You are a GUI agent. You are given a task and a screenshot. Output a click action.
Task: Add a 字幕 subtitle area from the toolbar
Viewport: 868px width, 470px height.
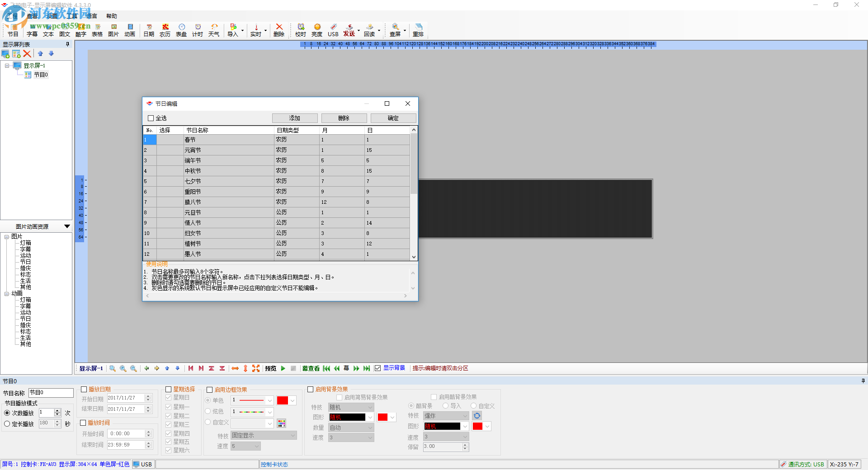tap(32, 30)
